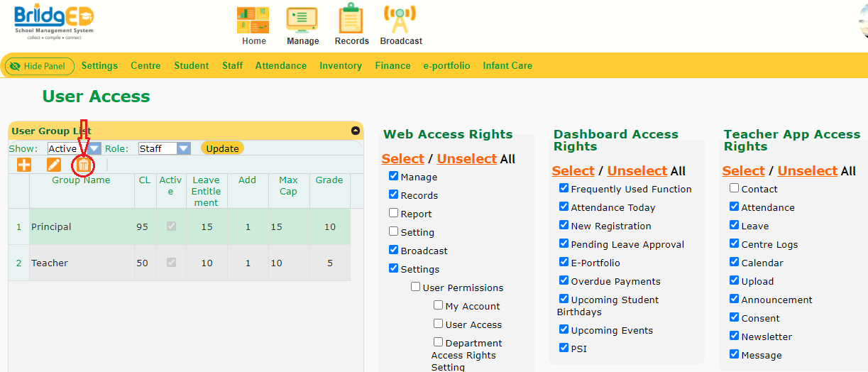Toggle Active checkbox for Principal row
Image resolution: width=868 pixels, height=372 pixels.
click(170, 226)
